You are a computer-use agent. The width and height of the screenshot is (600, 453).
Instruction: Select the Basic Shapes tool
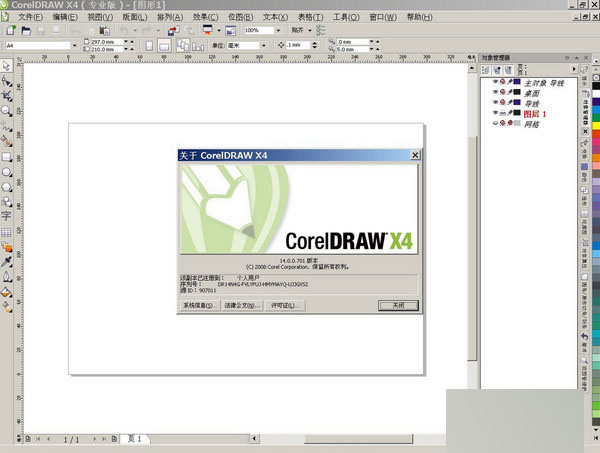(x=6, y=202)
